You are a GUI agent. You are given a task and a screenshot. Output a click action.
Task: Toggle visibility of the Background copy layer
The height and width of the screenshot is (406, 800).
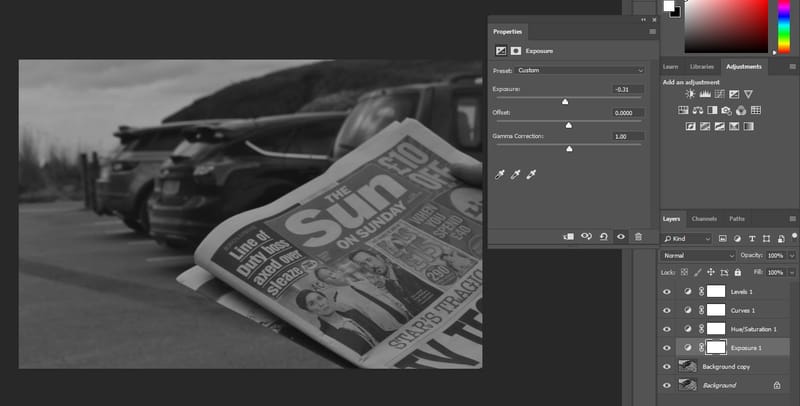(x=667, y=366)
